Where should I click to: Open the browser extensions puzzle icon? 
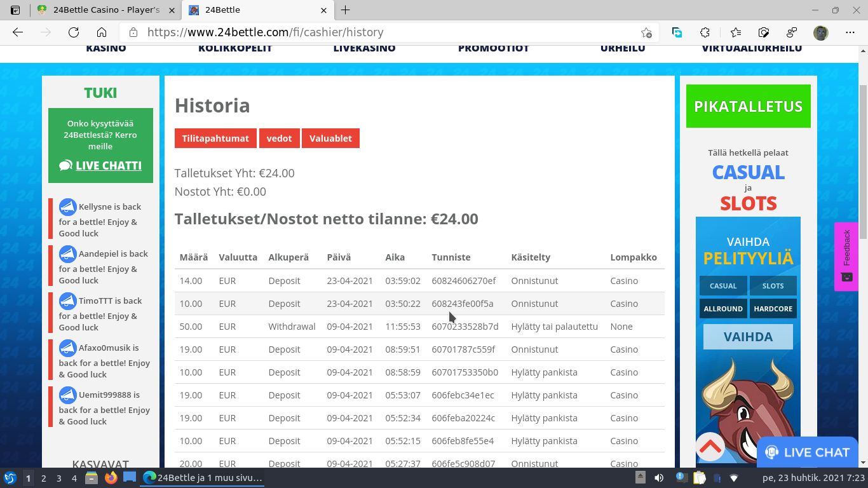coord(705,32)
